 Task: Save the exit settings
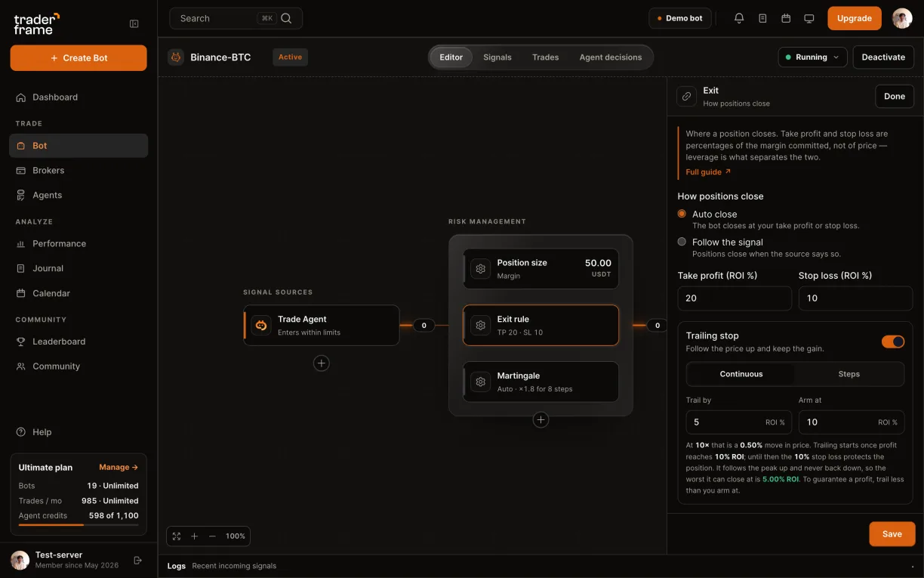pos(892,534)
